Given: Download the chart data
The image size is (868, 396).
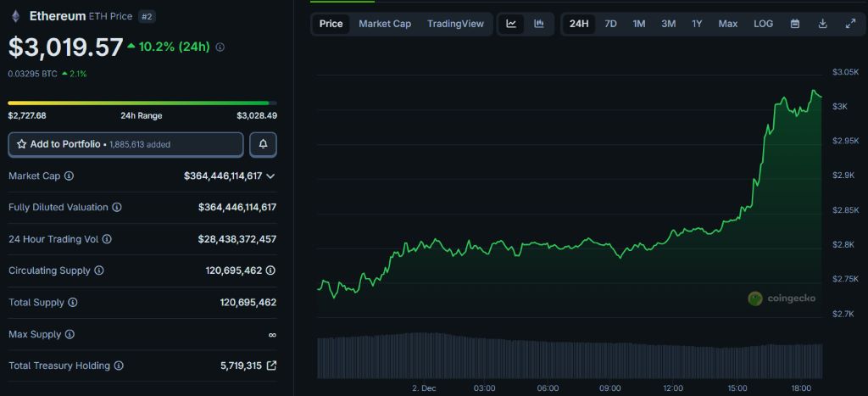Looking at the screenshot, I should tap(822, 24).
